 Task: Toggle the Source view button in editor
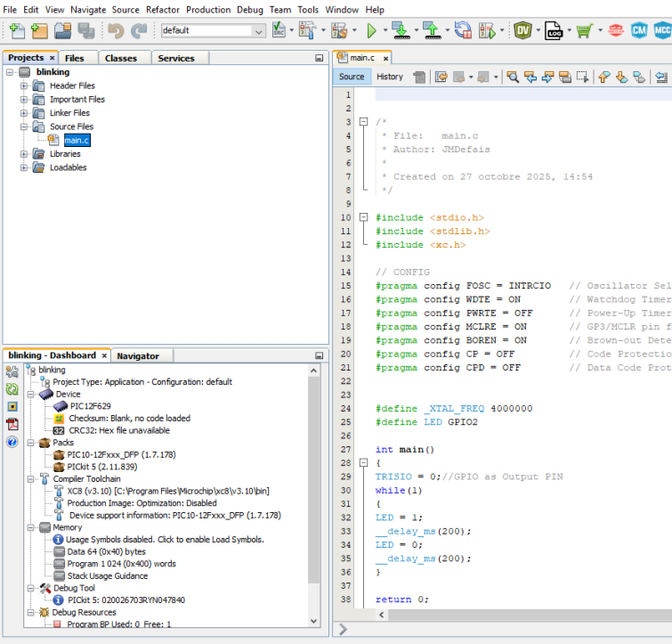(352, 77)
